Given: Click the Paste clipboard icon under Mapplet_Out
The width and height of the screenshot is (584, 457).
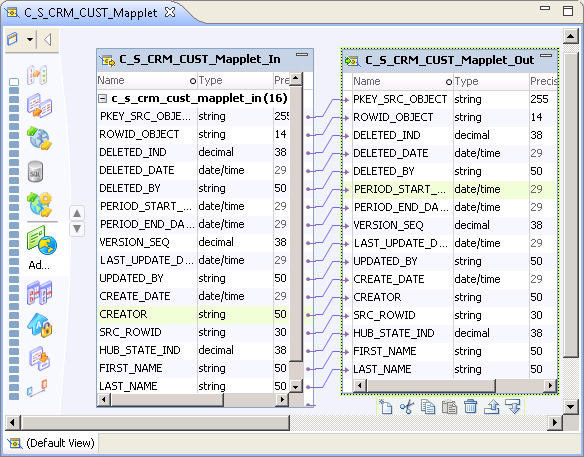Looking at the screenshot, I should point(449,406).
